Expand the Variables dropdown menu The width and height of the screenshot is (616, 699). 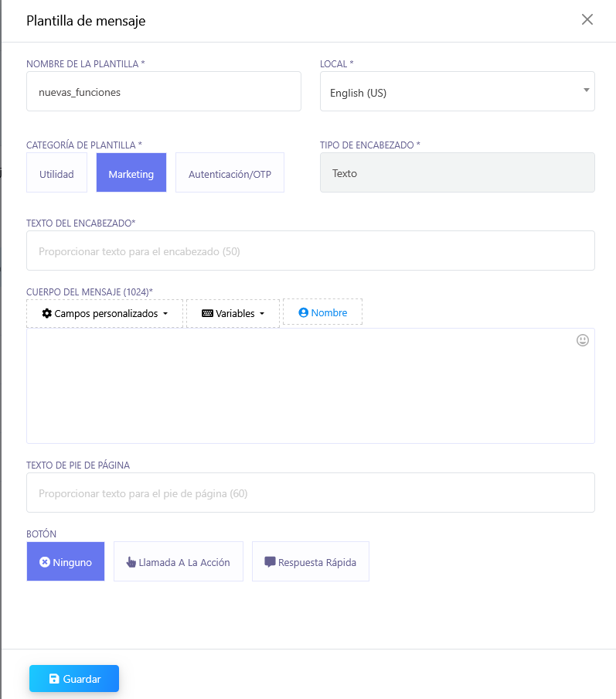(x=233, y=314)
